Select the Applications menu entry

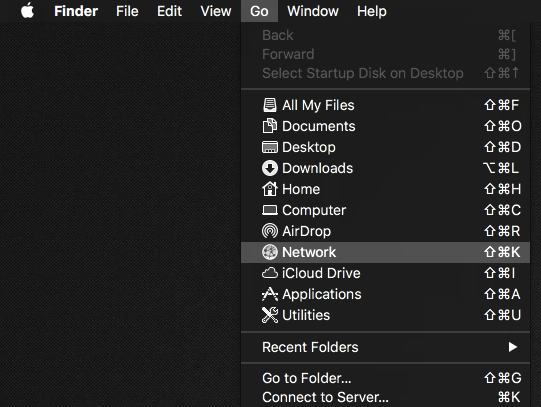[385, 294]
